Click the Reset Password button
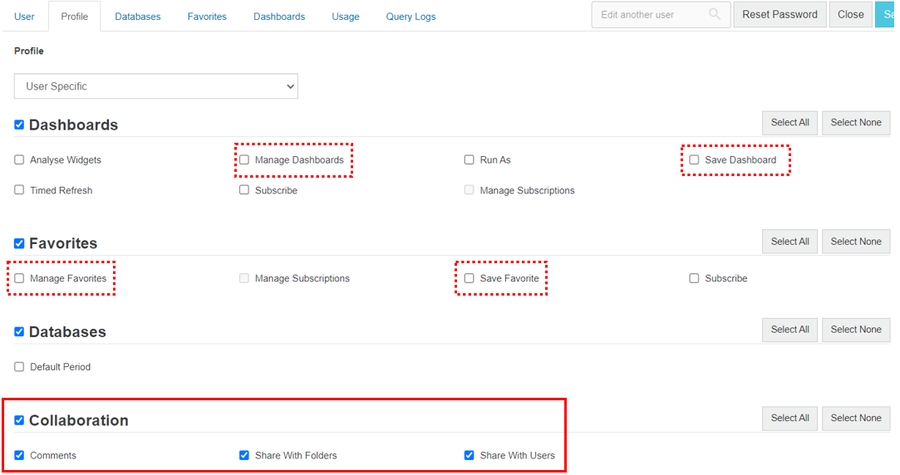This screenshot has width=900, height=475. click(x=779, y=15)
